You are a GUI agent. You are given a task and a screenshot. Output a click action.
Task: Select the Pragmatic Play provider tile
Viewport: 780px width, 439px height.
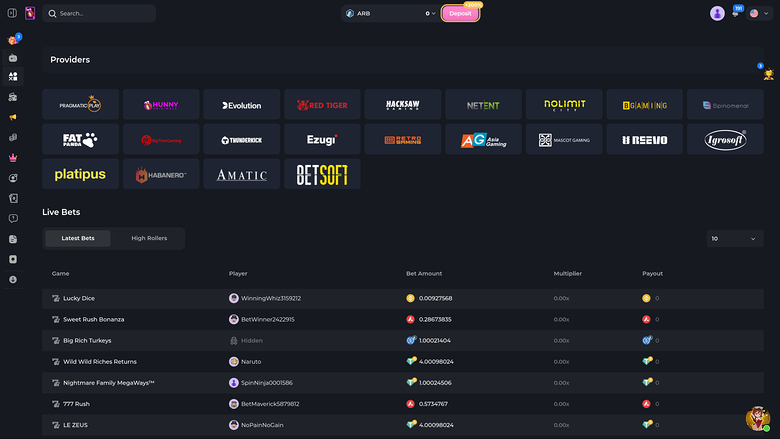(80, 104)
